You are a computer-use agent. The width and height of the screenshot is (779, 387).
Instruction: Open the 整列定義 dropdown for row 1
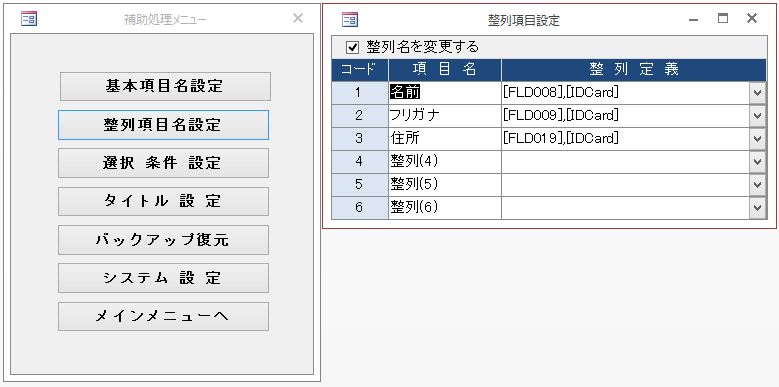coord(758,93)
